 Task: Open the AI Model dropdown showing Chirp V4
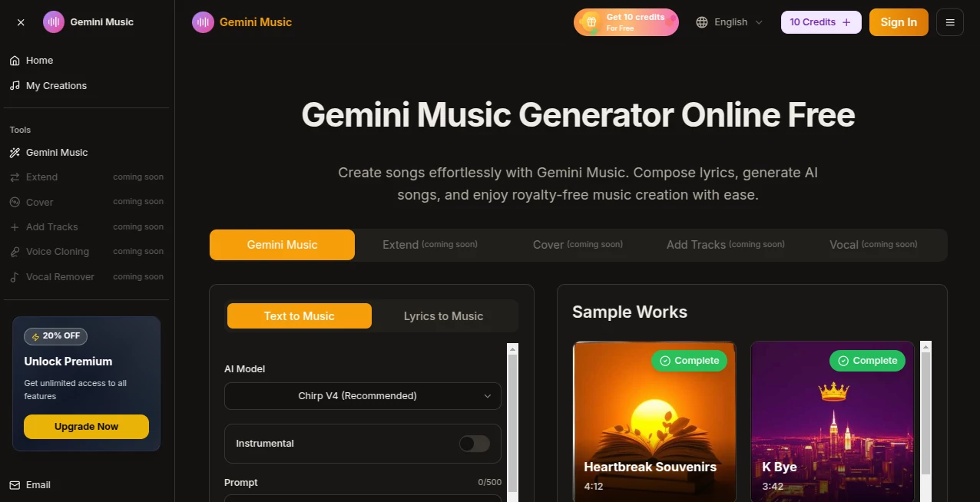[363, 396]
